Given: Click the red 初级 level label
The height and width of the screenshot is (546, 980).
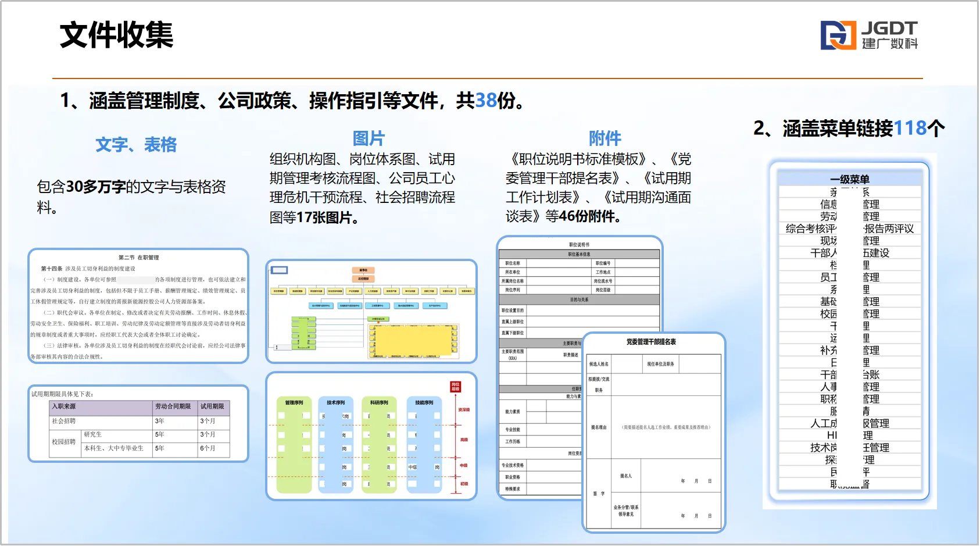Looking at the screenshot, I should (x=464, y=484).
